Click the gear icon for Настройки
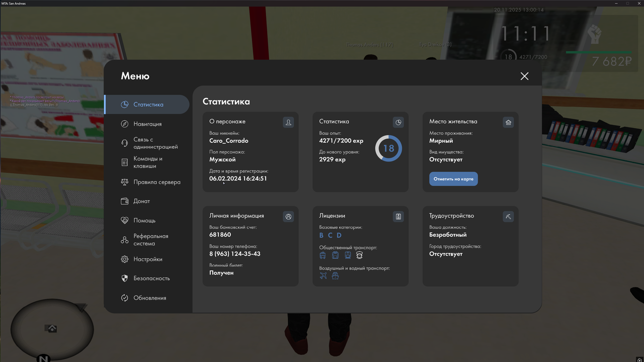The width and height of the screenshot is (644, 362). tap(125, 259)
